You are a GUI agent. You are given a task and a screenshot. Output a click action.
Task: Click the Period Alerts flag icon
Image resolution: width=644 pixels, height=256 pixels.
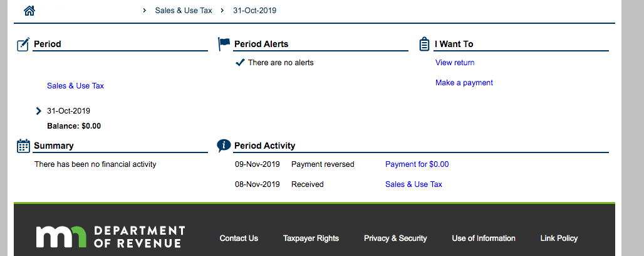click(x=224, y=44)
